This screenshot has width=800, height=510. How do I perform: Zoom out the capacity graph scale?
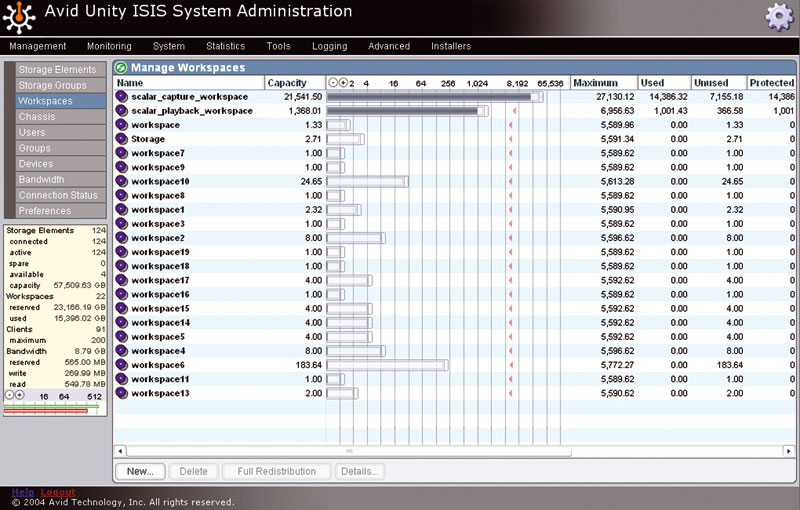pyautogui.click(x=333, y=83)
